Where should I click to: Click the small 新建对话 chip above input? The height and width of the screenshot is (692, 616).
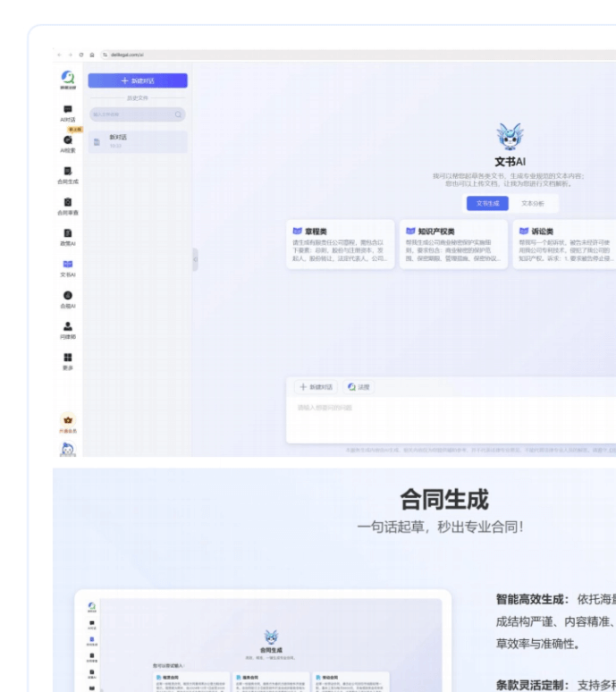click(316, 387)
